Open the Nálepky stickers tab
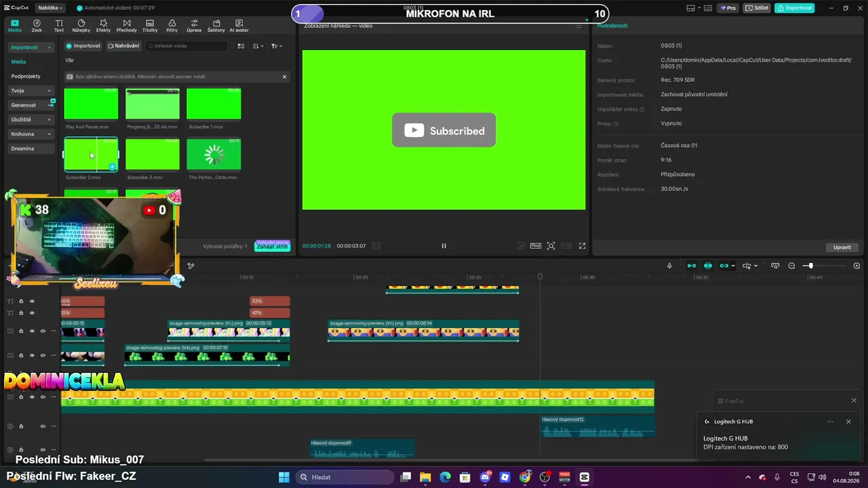 click(81, 26)
